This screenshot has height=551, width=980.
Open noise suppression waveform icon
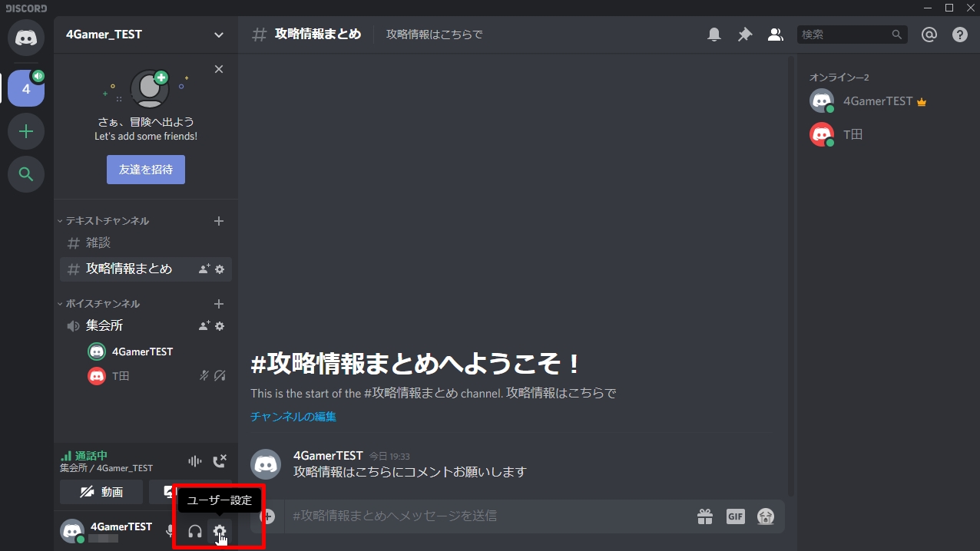tap(195, 461)
